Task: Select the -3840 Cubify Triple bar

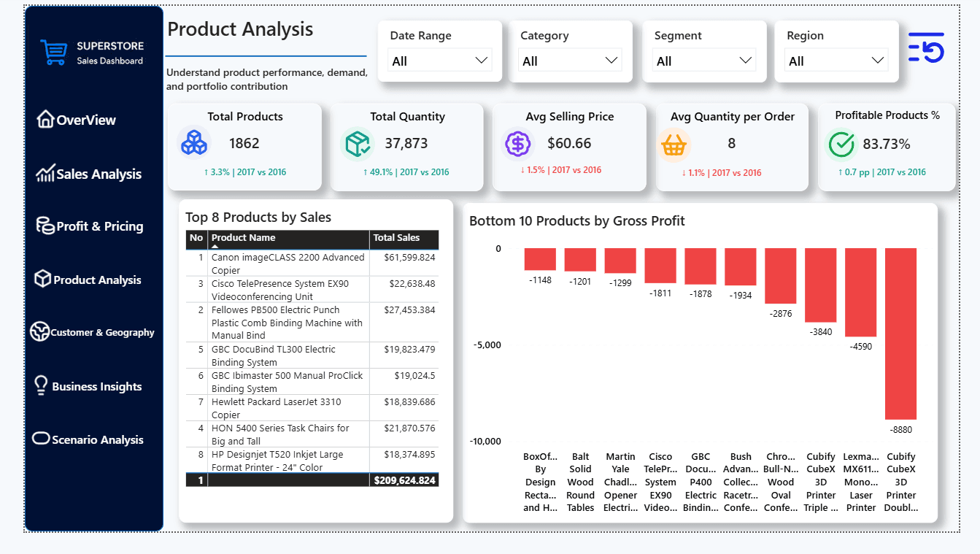Action: (820, 285)
